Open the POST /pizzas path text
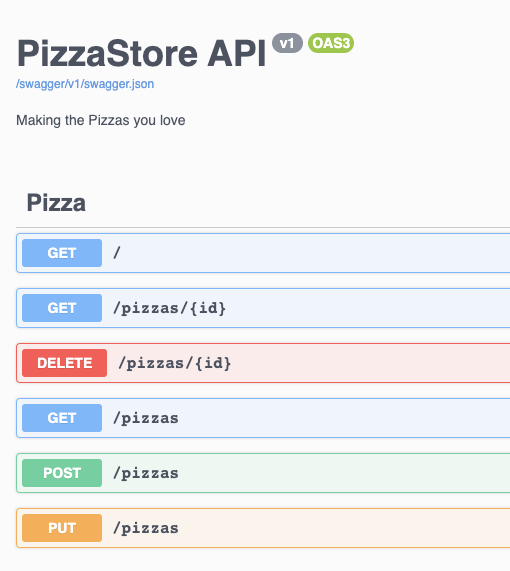The image size is (510, 571). coord(146,473)
